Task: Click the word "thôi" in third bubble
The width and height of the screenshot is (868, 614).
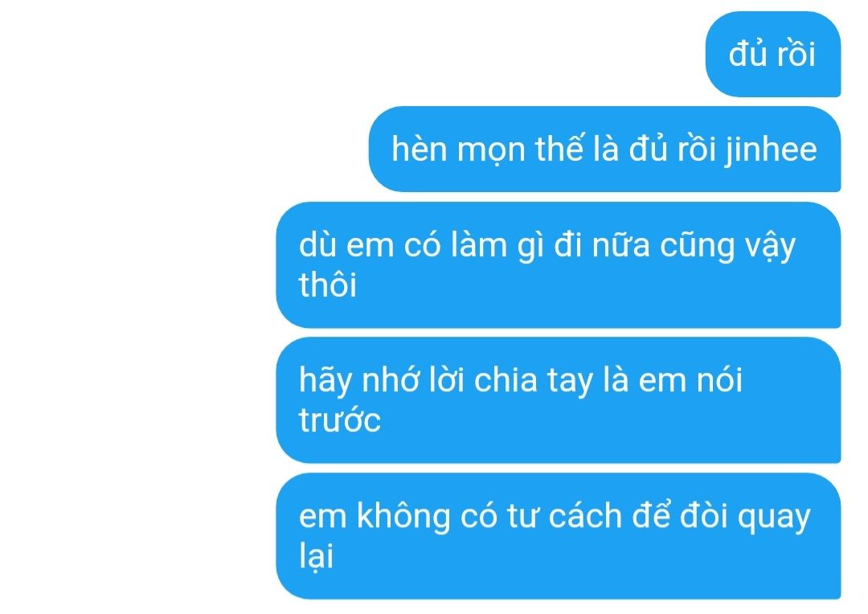Action: coord(327,285)
